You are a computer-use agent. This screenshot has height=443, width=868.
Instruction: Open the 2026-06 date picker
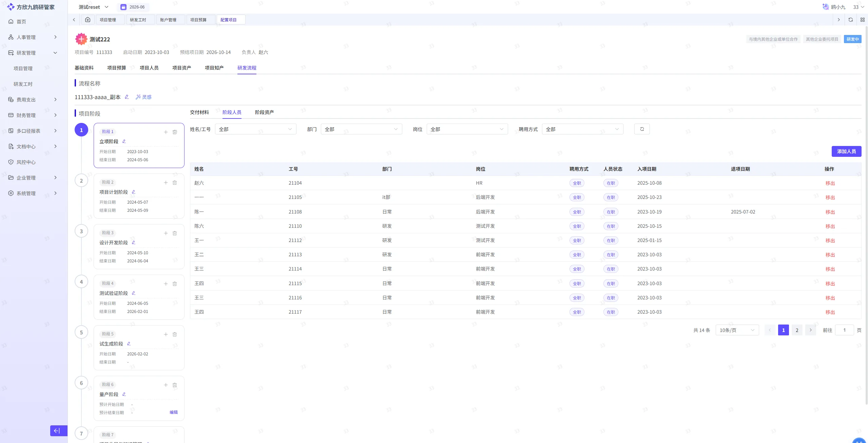click(133, 7)
